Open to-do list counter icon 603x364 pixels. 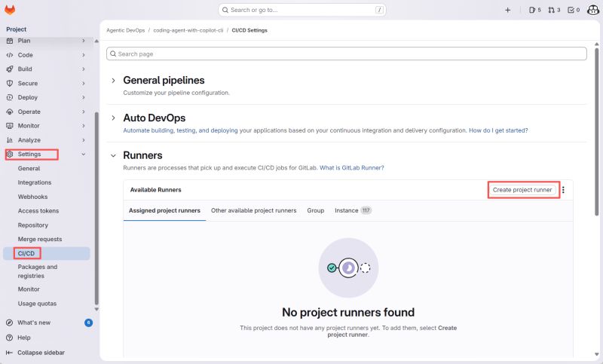574,10
